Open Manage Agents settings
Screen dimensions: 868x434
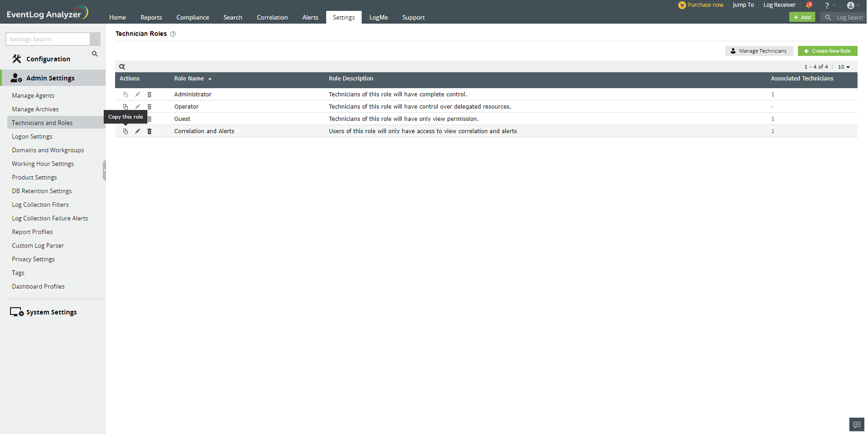coord(33,95)
